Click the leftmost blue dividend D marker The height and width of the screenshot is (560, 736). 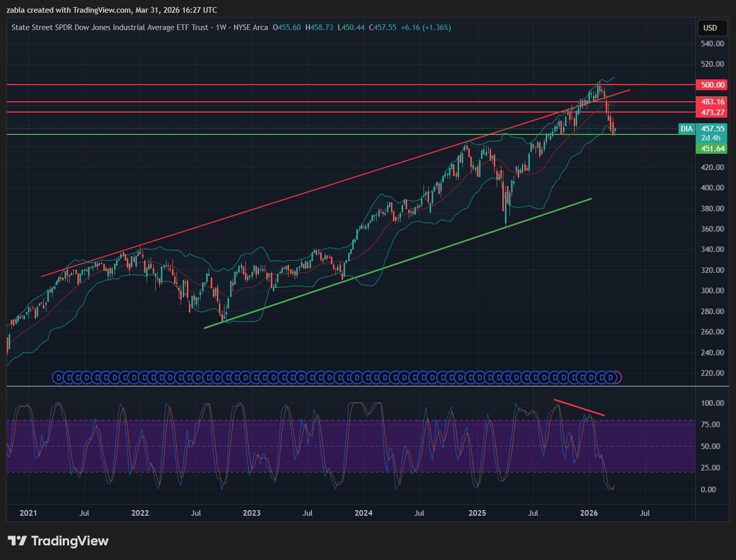click(58, 378)
